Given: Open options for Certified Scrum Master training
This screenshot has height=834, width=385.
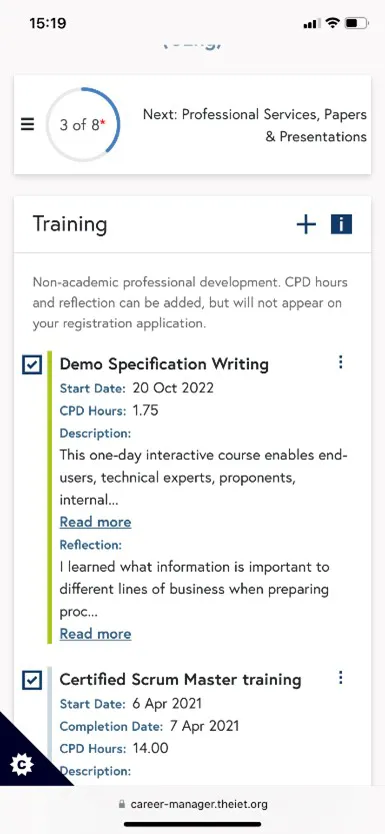Looking at the screenshot, I should 341,677.
